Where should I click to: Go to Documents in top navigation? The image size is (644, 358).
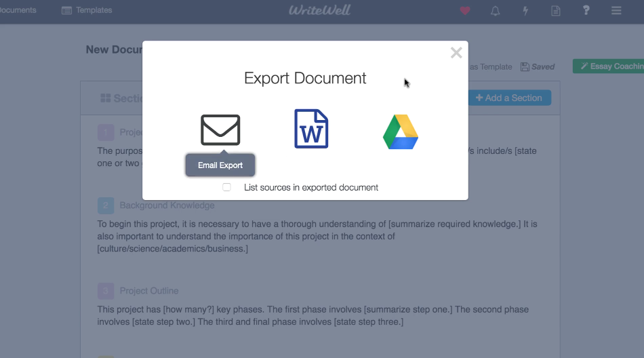click(x=17, y=10)
